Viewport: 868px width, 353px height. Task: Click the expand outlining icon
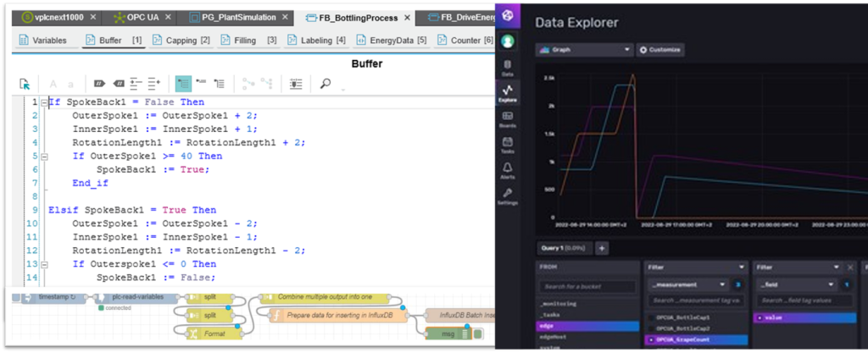[x=220, y=84]
